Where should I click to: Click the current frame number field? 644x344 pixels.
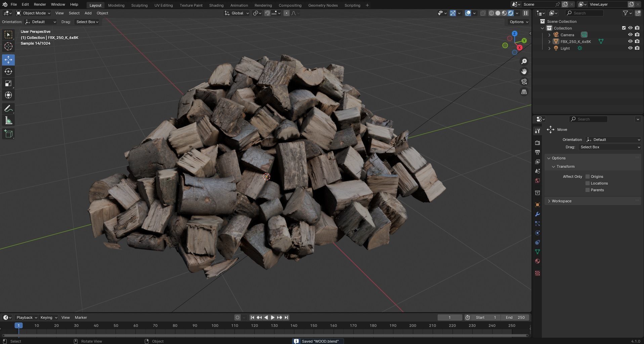click(x=450, y=317)
